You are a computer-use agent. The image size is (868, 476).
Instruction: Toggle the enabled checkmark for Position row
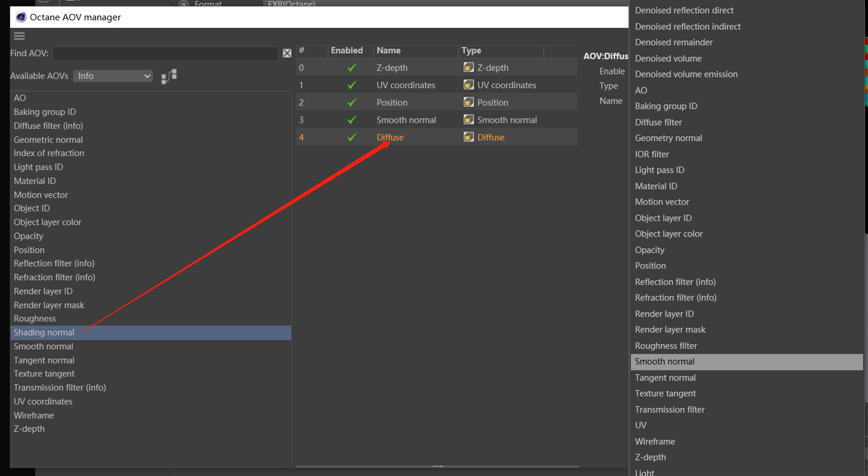[x=352, y=103]
